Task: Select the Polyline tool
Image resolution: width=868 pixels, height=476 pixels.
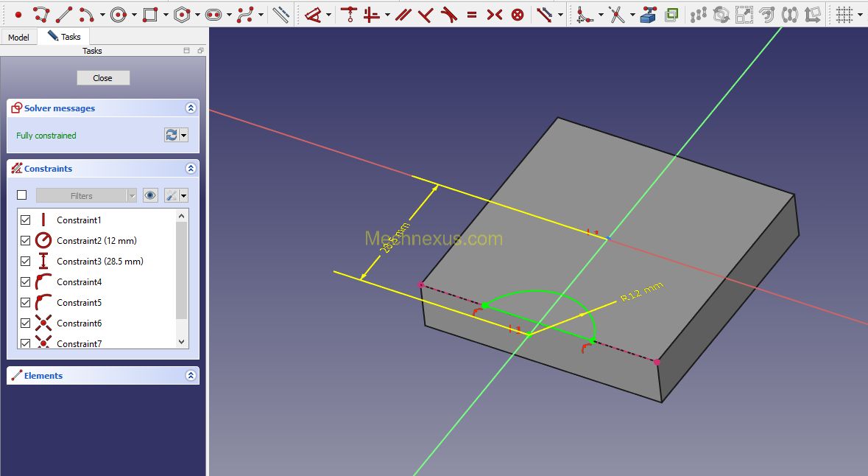Action: point(41,15)
